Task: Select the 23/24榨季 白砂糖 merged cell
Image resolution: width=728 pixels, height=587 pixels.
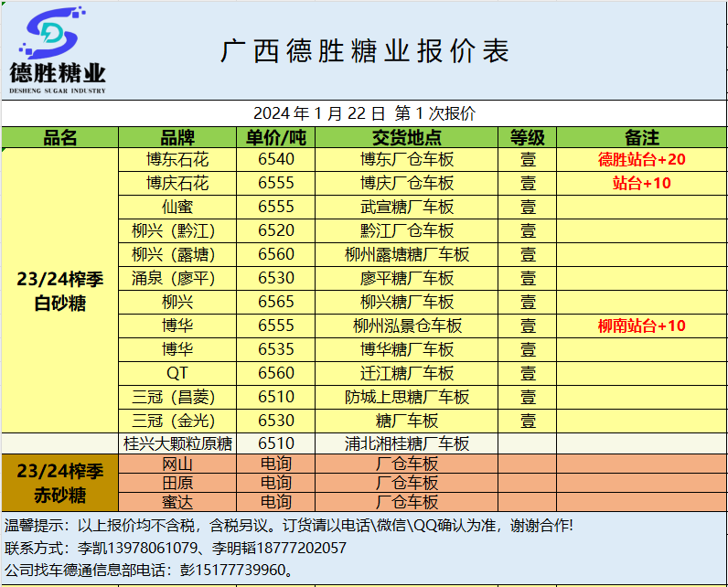Action: 60,291
